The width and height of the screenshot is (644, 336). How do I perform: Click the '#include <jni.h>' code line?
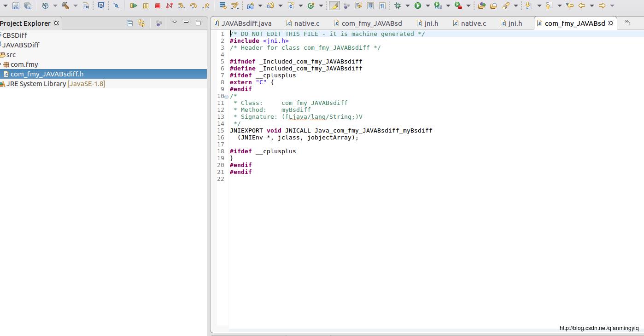259,41
